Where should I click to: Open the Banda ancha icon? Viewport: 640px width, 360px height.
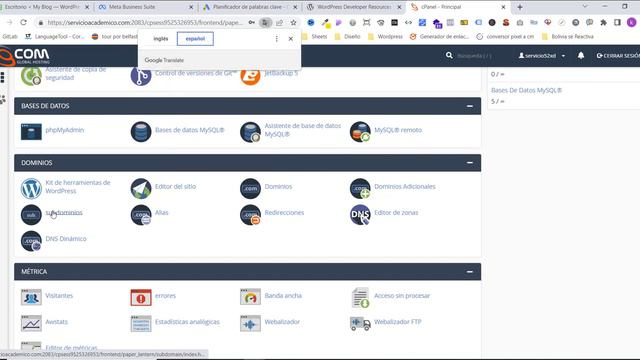point(250,297)
